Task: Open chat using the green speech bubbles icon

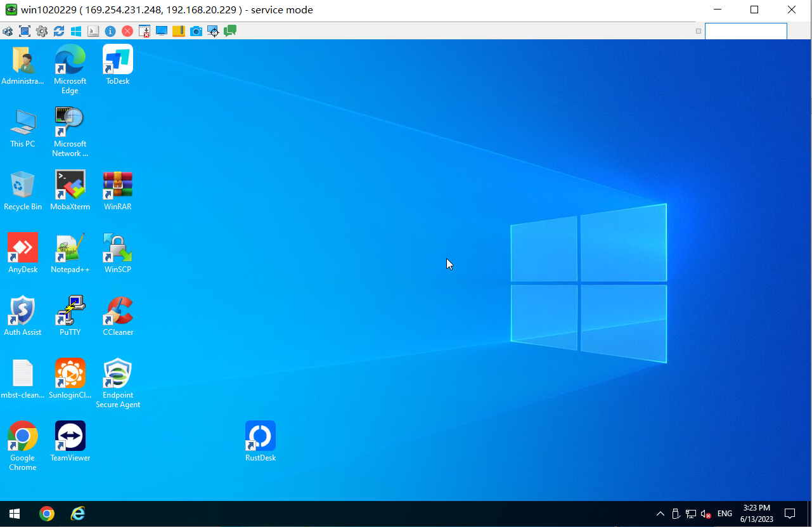Action: point(230,30)
